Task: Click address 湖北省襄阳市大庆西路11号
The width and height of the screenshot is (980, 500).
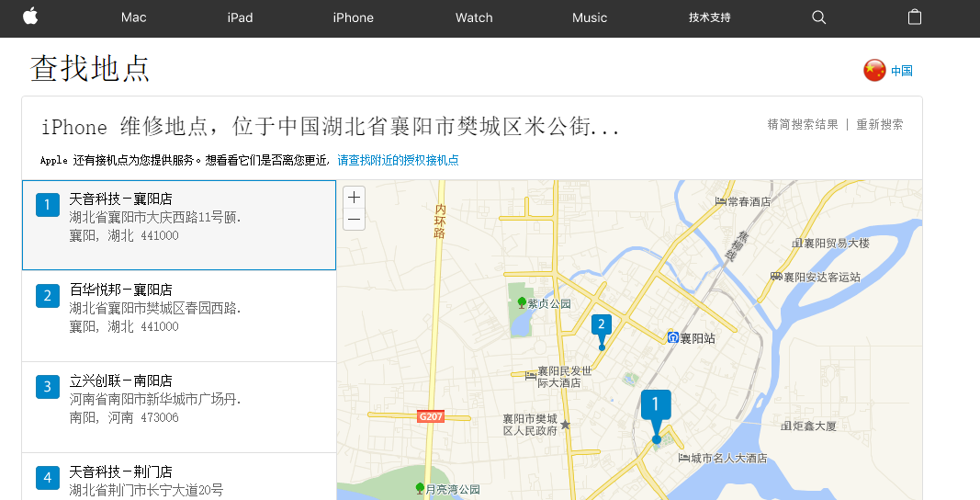Action: point(155,217)
